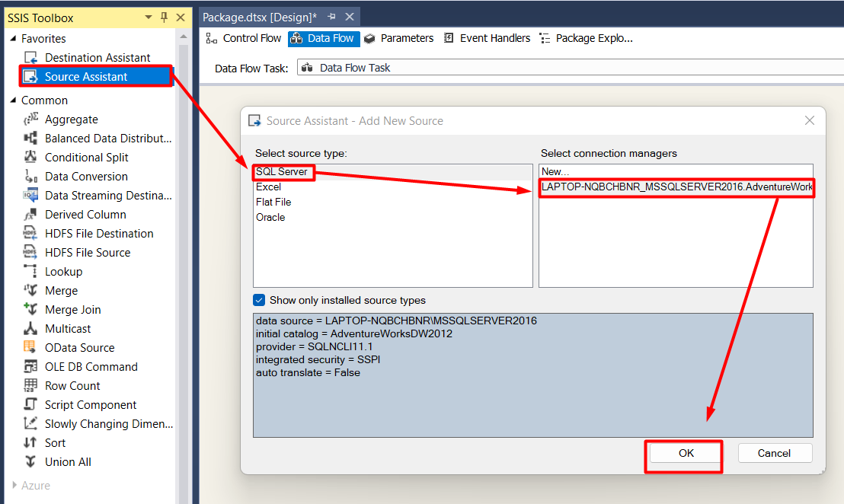This screenshot has height=504, width=844.
Task: Click the Data Streaming Destination icon
Action: [30, 195]
